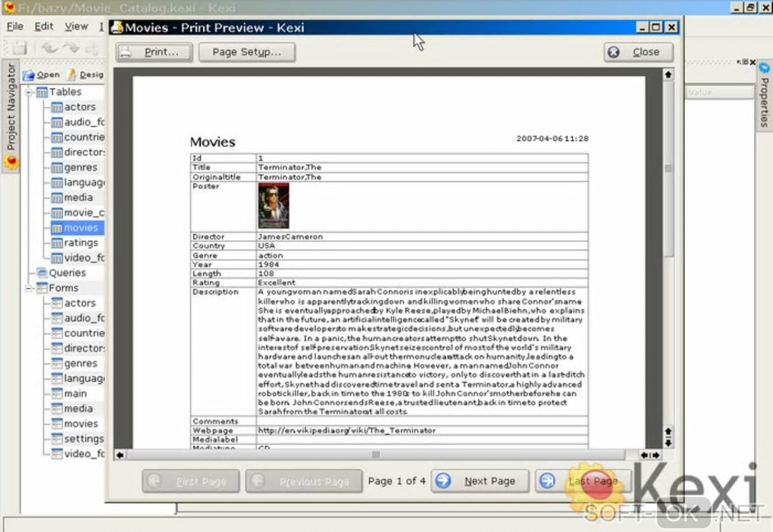Select the languages form icon
773x532 pixels.
click(x=57, y=379)
